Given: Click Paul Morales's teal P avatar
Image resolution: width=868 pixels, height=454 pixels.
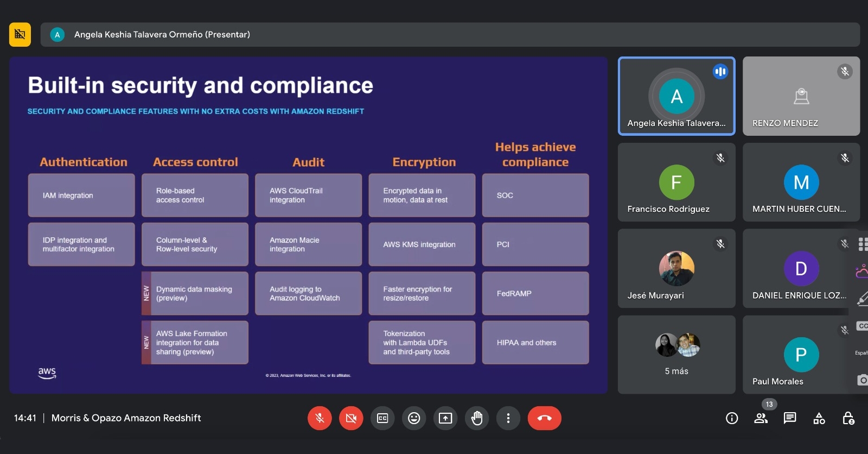Looking at the screenshot, I should coord(801,355).
